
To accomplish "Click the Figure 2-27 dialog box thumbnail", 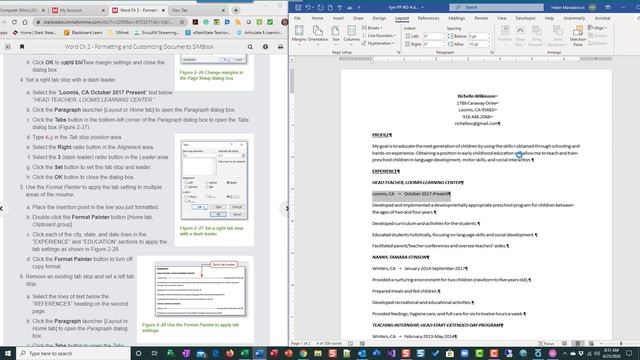I will click(214, 180).
